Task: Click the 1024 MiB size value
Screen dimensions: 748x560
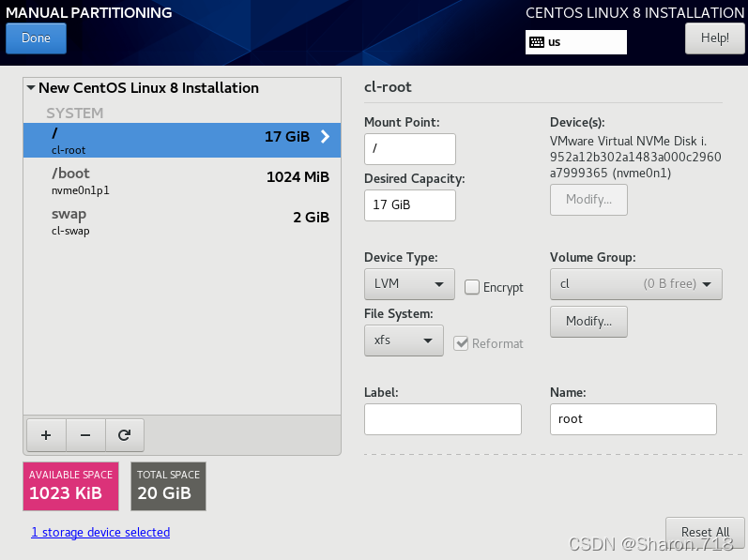Action: point(298,177)
